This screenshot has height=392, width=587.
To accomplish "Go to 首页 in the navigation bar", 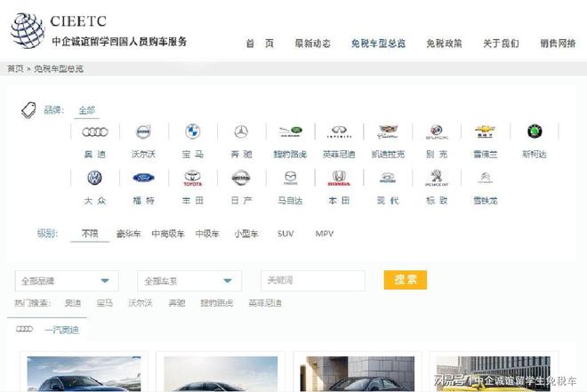I will (x=260, y=44).
